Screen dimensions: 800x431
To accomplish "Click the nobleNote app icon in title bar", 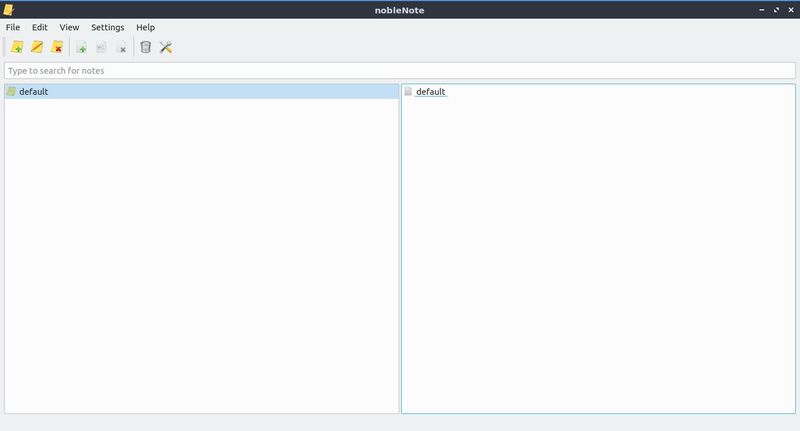I will (9, 9).
